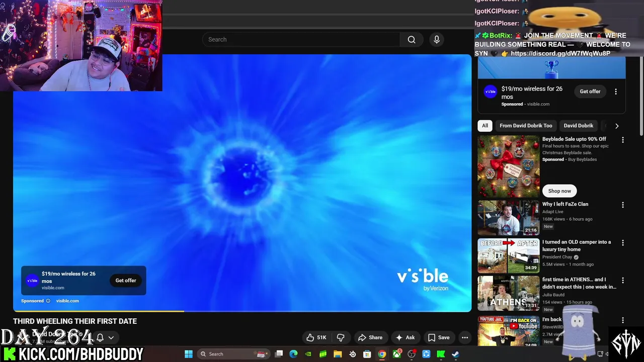This screenshot has height=362, width=644.
Task: Open File Explorer from taskbar
Action: coord(338,354)
